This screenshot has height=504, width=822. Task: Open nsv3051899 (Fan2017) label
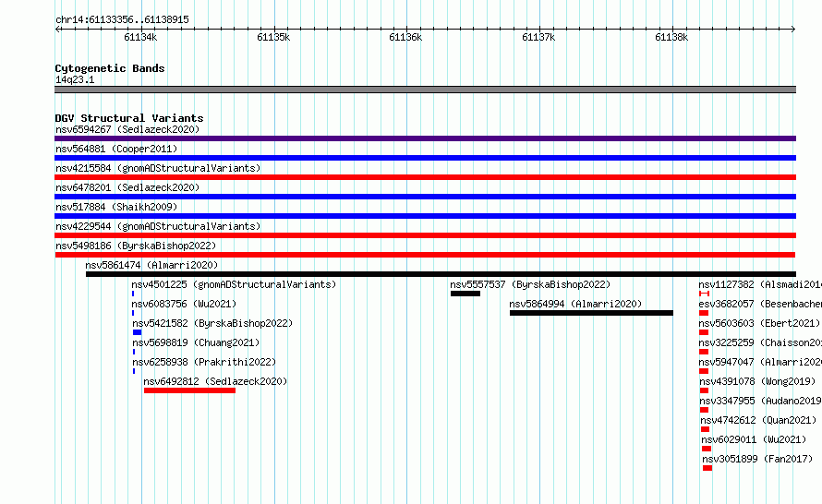757,459
